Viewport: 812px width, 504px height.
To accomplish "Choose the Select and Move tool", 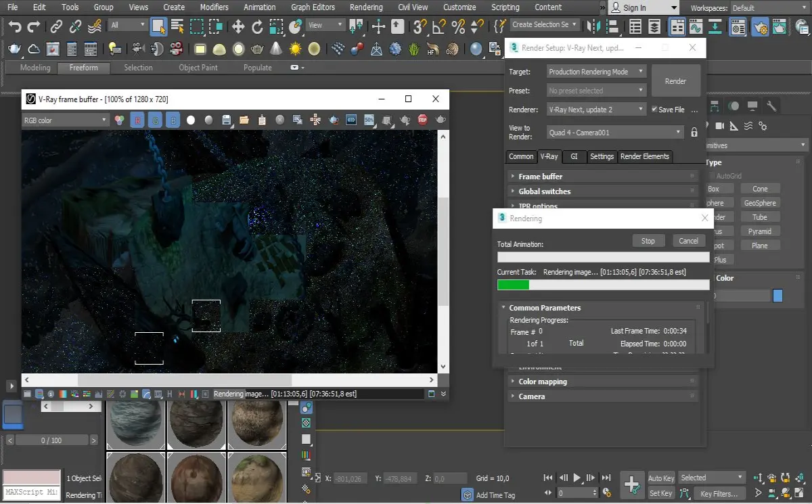I will [x=238, y=27].
